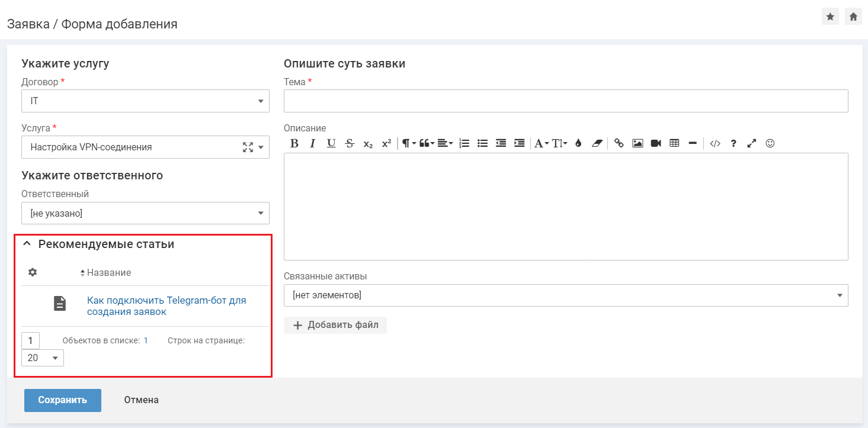The image size is (868, 428).
Task: Click the insert image icon
Action: pyautogui.click(x=638, y=143)
